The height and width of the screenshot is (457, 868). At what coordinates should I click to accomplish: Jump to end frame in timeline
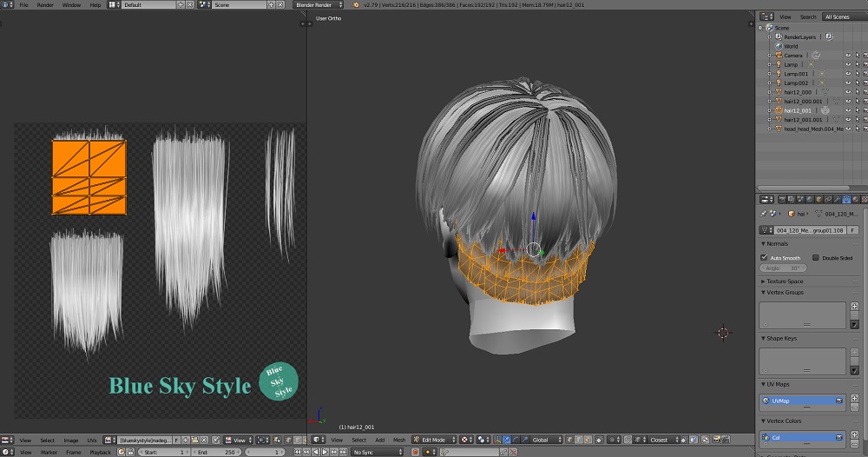pyautogui.click(x=343, y=452)
